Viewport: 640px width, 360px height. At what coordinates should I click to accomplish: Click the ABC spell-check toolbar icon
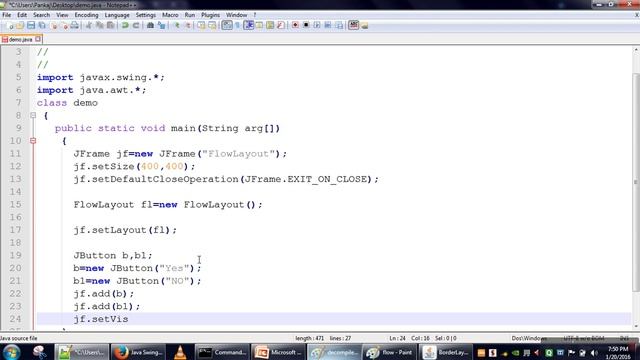tap(353, 25)
